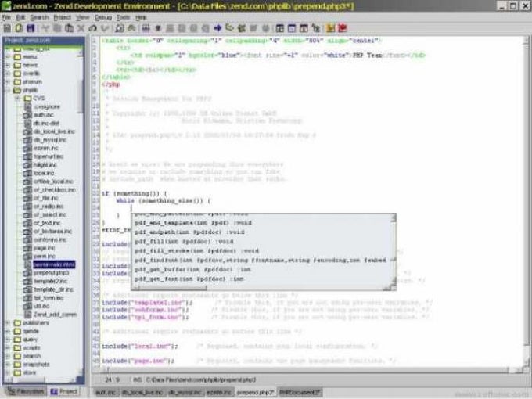Screen dimensions: 532x399
Task: Click the Open file toolbar icon
Action: pyautogui.click(x=19, y=28)
